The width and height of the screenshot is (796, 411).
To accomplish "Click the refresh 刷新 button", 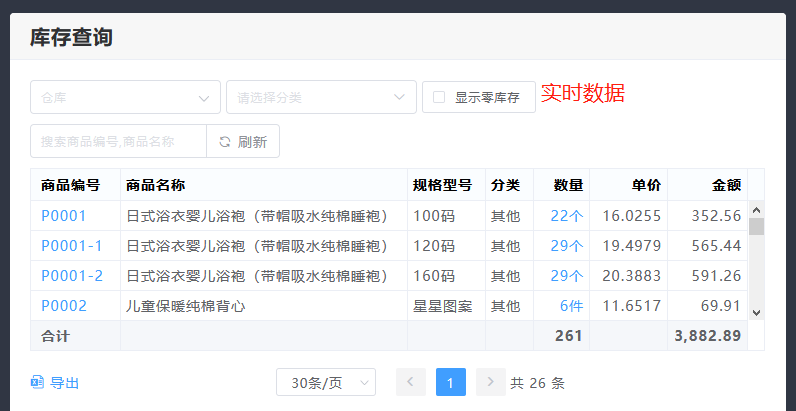I will tap(243, 142).
